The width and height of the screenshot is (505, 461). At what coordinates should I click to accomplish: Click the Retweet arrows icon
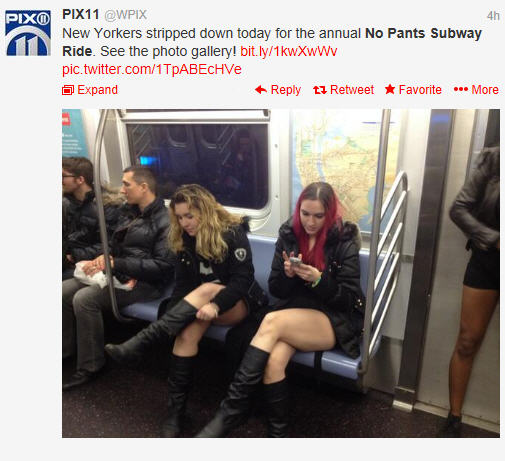[319, 90]
